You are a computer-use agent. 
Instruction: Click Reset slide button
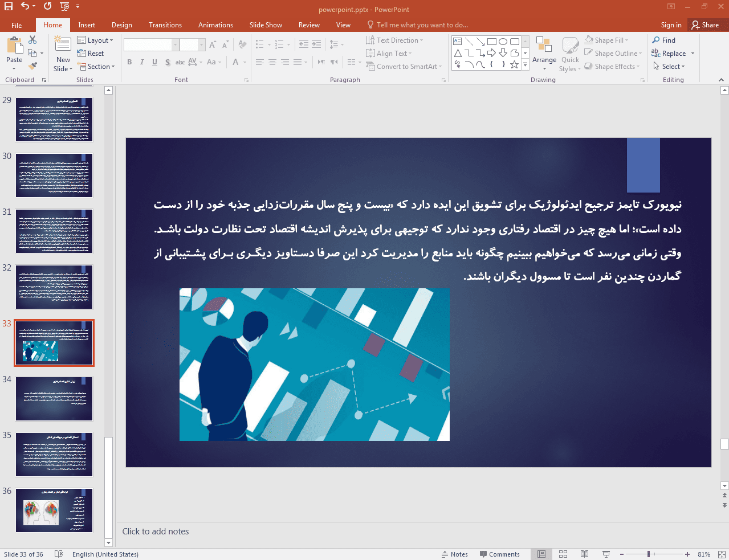[x=91, y=54]
